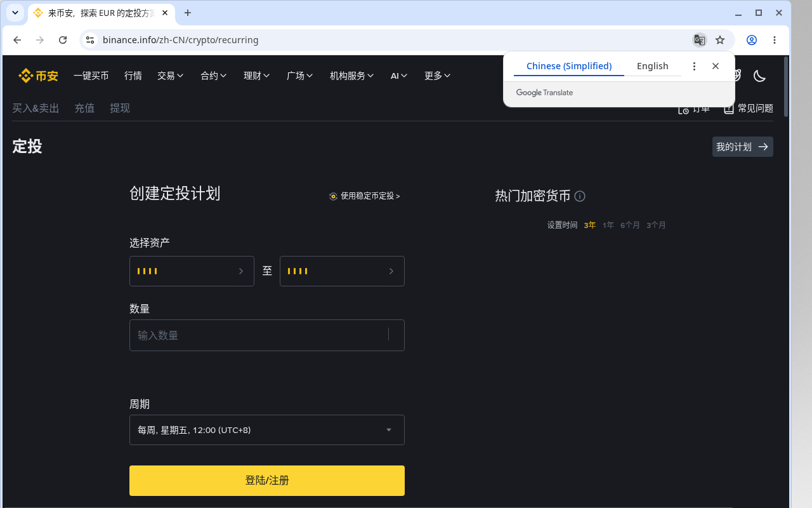The image size is (812, 508).
Task: Close the Google Translate popup
Action: click(x=716, y=66)
